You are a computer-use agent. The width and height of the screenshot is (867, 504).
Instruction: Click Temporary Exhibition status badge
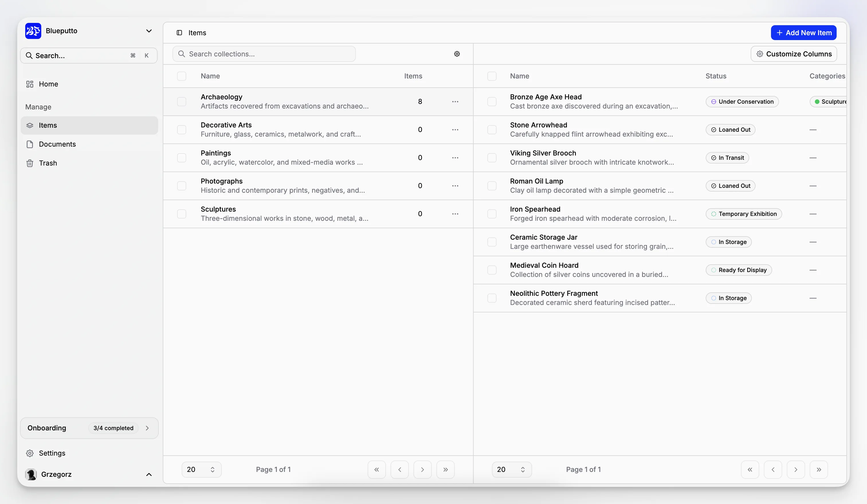point(744,214)
